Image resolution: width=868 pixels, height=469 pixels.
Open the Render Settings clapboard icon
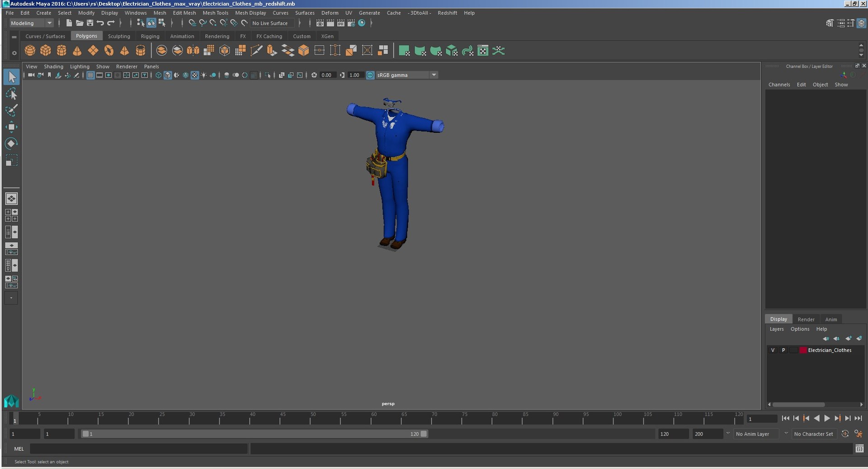pyautogui.click(x=351, y=23)
